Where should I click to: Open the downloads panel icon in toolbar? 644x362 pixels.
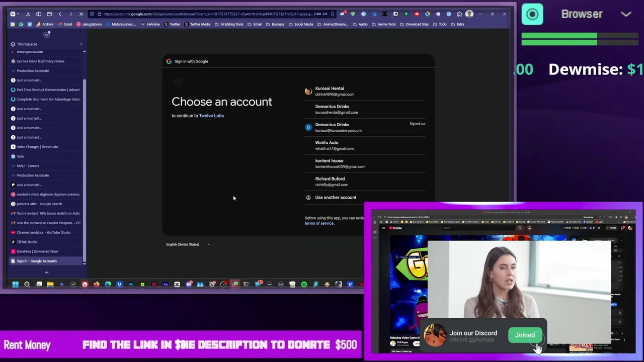(x=28, y=14)
